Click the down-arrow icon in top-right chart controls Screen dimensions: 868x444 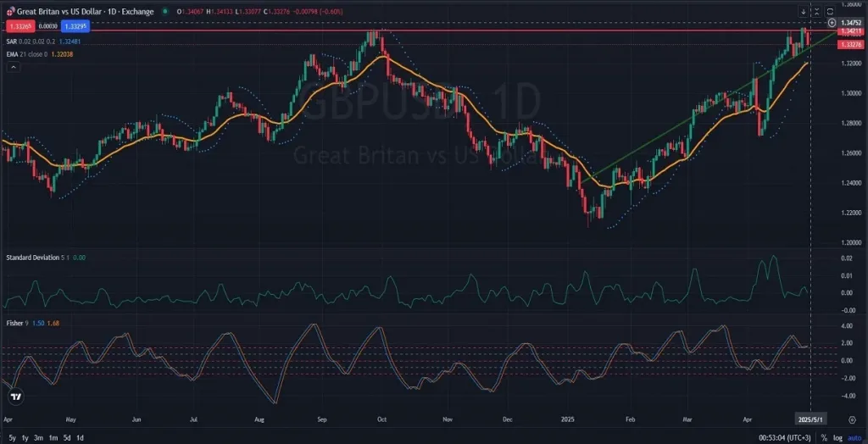[804, 12]
